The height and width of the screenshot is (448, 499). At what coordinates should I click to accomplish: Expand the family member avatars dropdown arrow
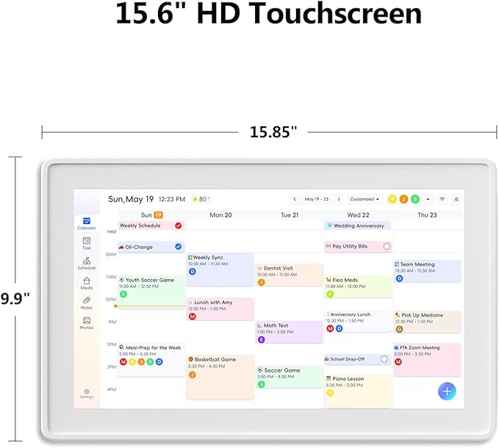(428, 199)
